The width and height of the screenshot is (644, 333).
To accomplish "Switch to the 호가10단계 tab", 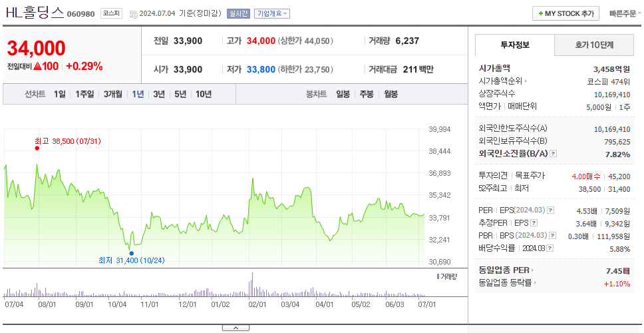I will 594,45.
